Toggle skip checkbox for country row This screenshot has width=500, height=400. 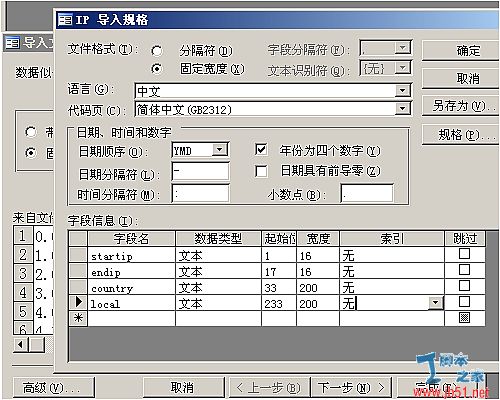464,286
